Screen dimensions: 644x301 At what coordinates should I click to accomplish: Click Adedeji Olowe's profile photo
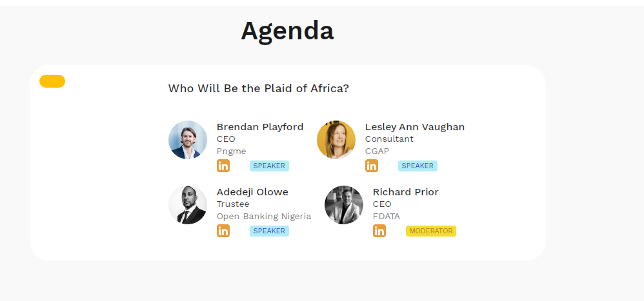tap(188, 205)
